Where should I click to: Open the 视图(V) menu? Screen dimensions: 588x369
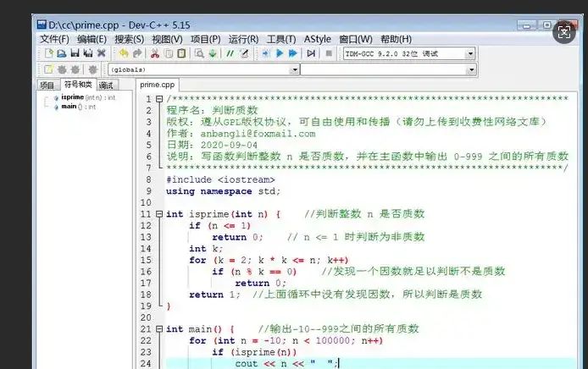(167, 39)
